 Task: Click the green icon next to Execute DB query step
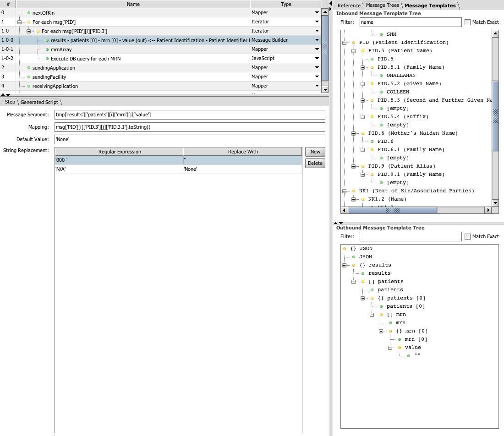coord(47,59)
